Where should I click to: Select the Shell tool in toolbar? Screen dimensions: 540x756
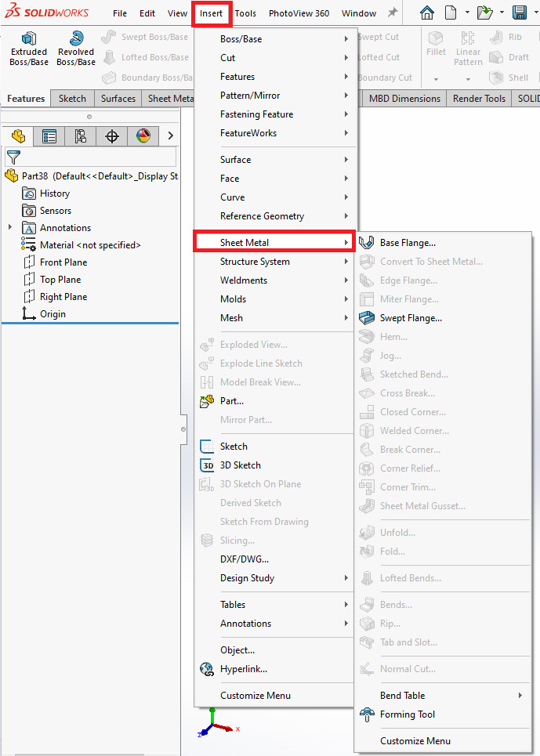(x=509, y=78)
